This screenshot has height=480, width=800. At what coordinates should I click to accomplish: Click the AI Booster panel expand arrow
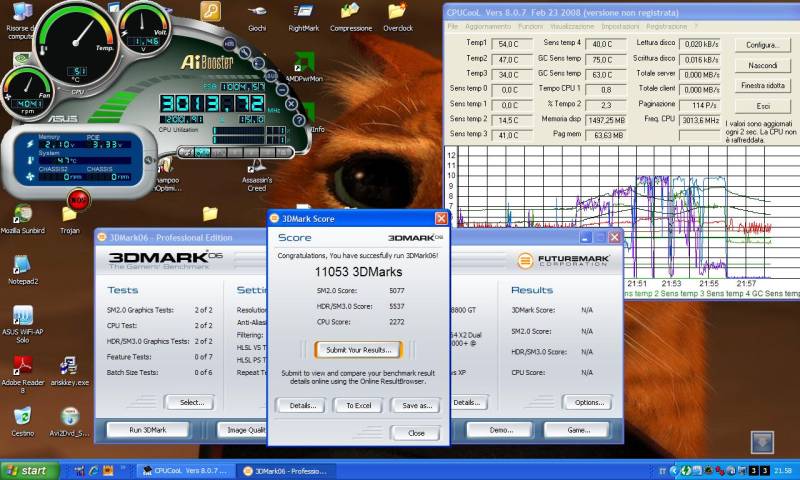tap(148, 160)
